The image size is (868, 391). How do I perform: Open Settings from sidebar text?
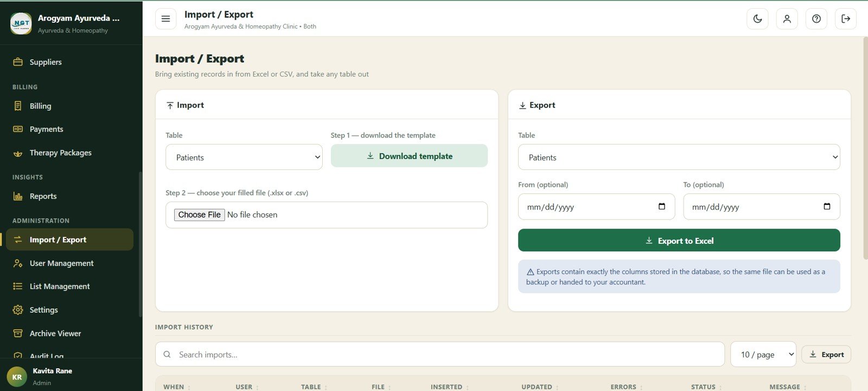pyautogui.click(x=44, y=310)
